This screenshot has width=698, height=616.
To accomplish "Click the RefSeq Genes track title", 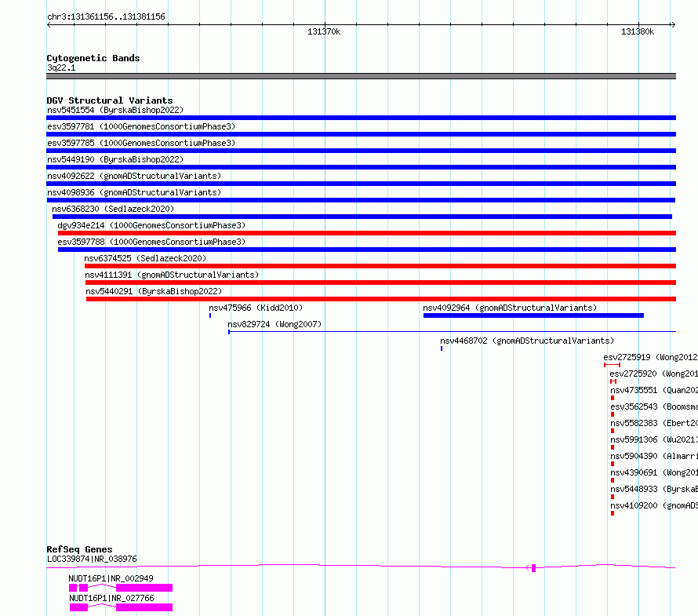I will point(79,549).
